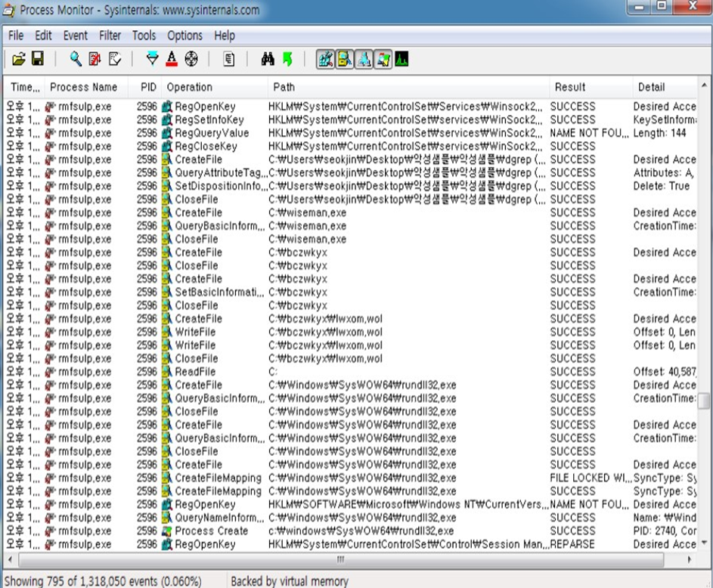Click the Attributes: A detail cell
The height and width of the screenshot is (588, 713).
[664, 172]
